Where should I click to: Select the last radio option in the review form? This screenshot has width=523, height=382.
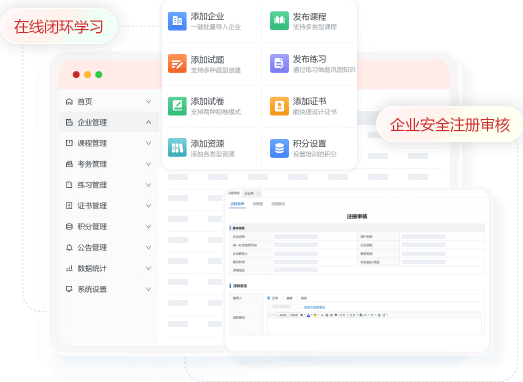[298, 298]
